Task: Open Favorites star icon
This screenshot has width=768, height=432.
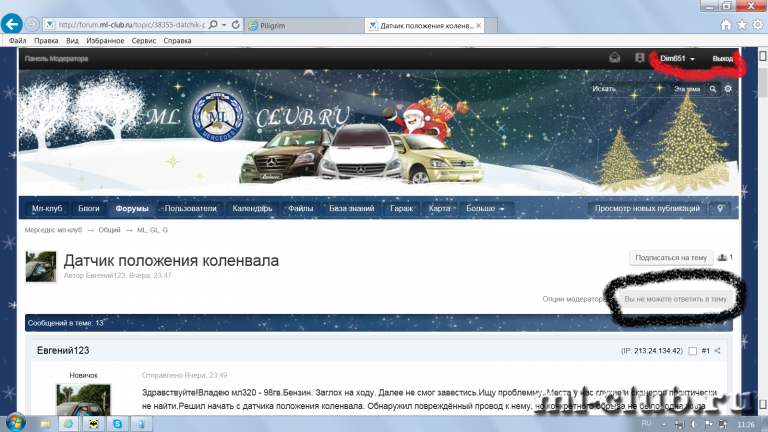Action: pyautogui.click(x=742, y=24)
